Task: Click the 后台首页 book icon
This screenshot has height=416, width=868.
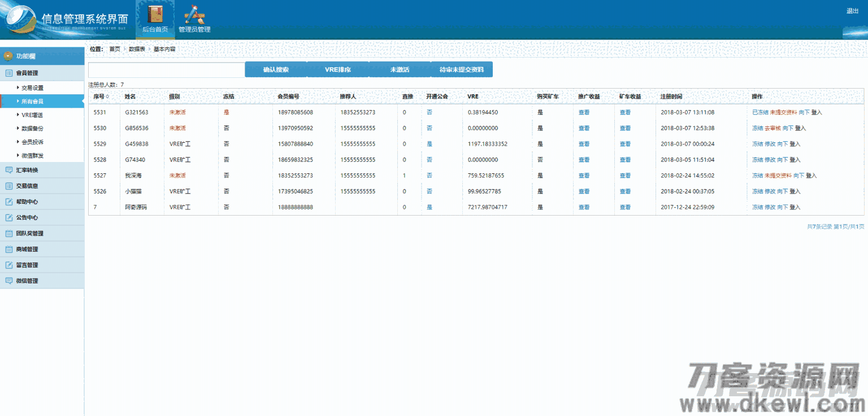Action: pos(155,15)
